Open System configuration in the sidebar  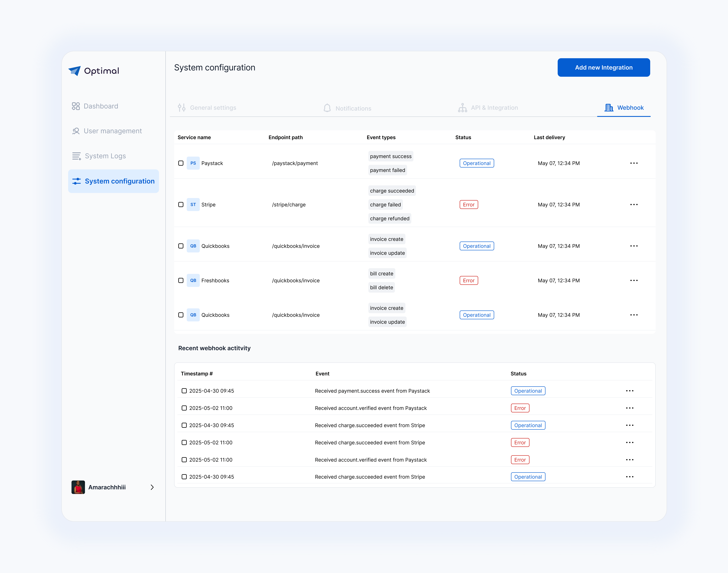tap(113, 181)
